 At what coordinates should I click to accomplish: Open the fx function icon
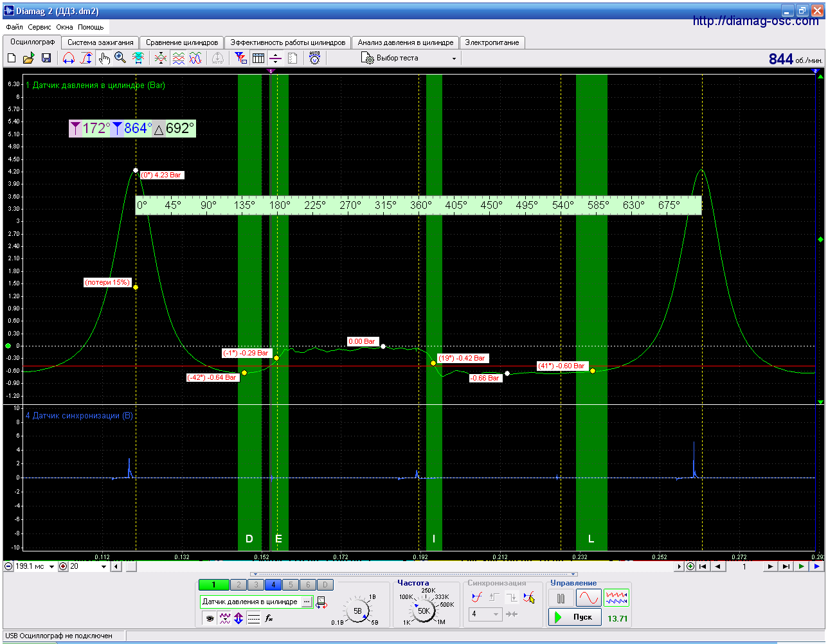tap(269, 618)
